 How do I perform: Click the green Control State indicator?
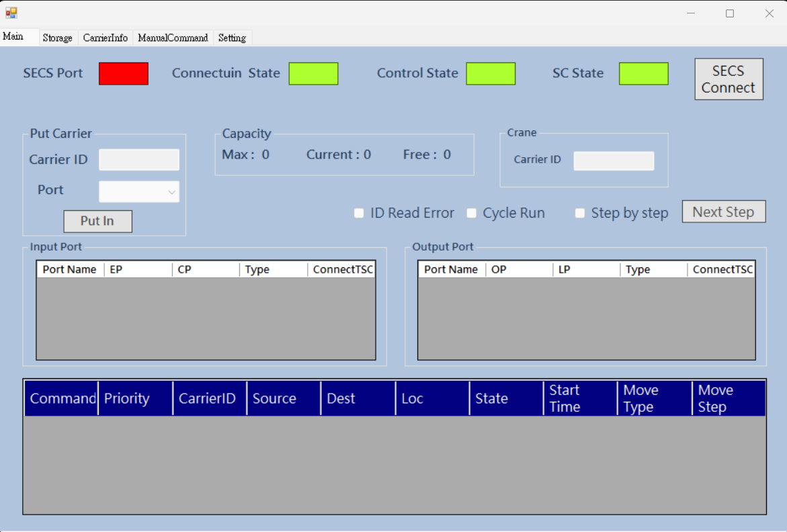tap(491, 74)
